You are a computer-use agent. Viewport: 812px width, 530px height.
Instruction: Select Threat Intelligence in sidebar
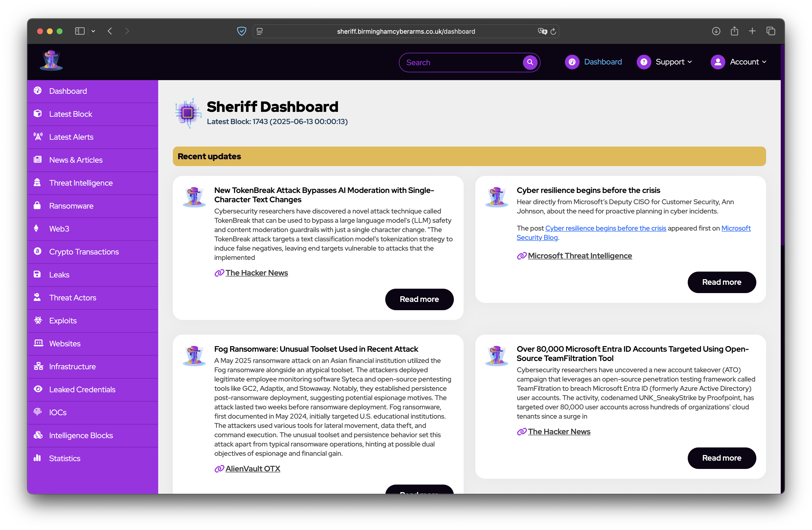81,183
